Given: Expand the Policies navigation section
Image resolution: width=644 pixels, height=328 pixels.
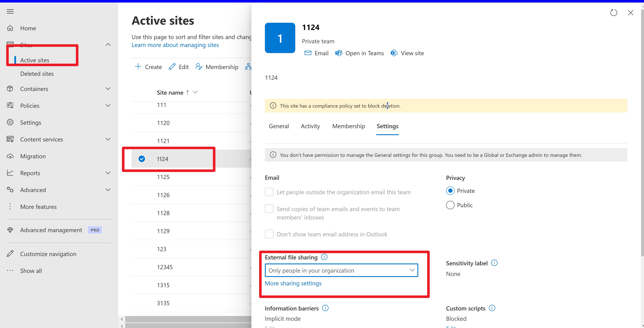Looking at the screenshot, I should [x=108, y=106].
